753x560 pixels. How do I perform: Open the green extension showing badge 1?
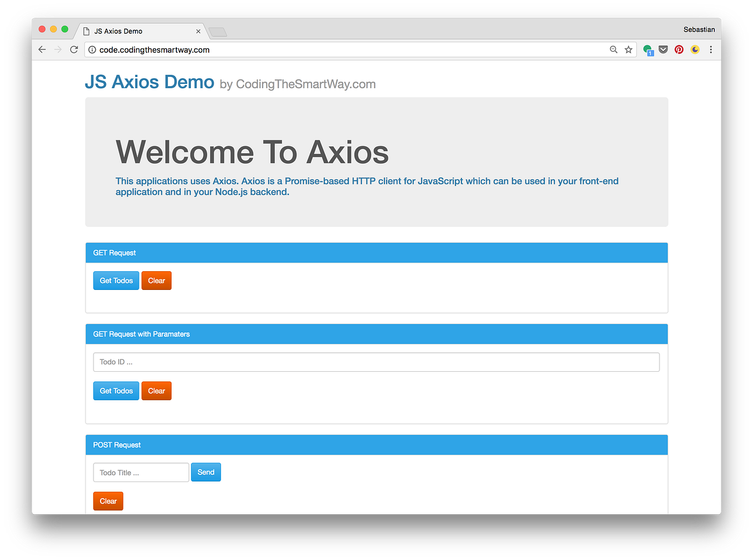coord(648,49)
